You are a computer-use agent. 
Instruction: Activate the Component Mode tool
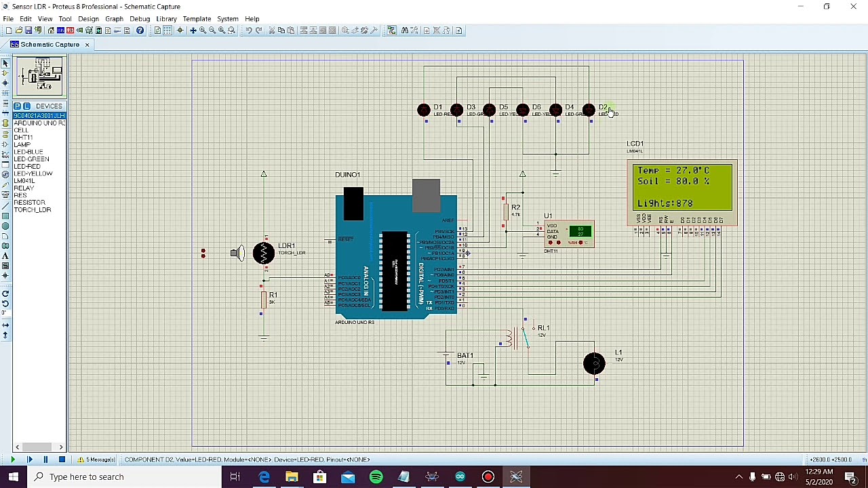[x=5, y=73]
